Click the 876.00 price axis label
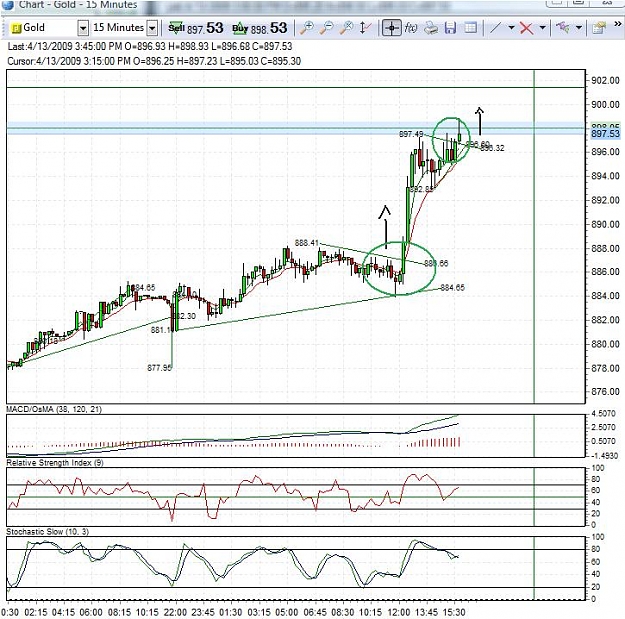This screenshot has width=625, height=619. [x=605, y=391]
